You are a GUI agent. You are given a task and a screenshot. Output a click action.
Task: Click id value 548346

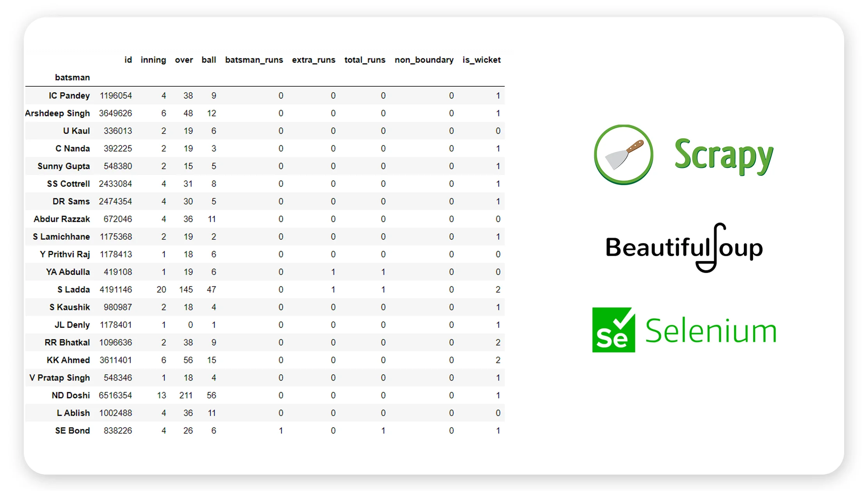118,378
